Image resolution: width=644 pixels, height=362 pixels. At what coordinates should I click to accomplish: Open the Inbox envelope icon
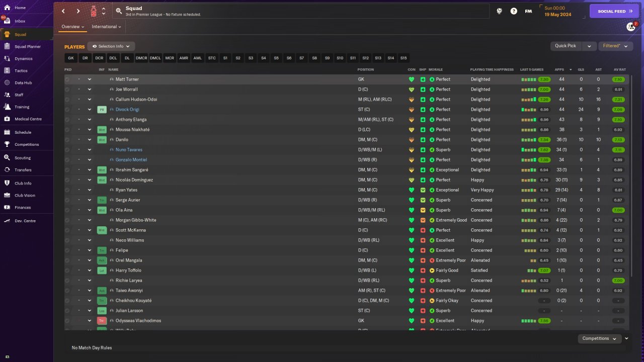[7, 21]
